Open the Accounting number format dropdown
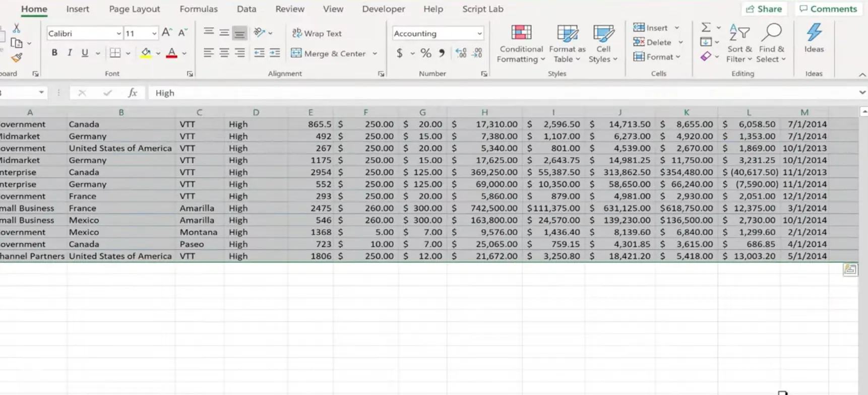868x395 pixels. tap(479, 33)
